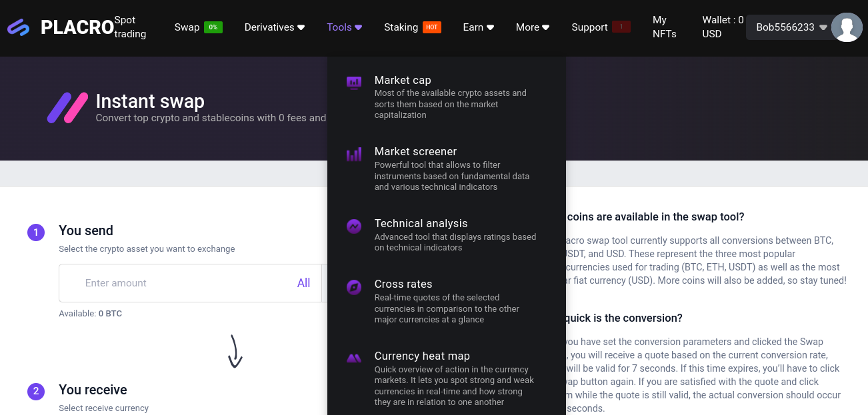Viewport: 868px width, 415px height.
Task: Click the PLACRO logo icon
Action: pos(19,27)
